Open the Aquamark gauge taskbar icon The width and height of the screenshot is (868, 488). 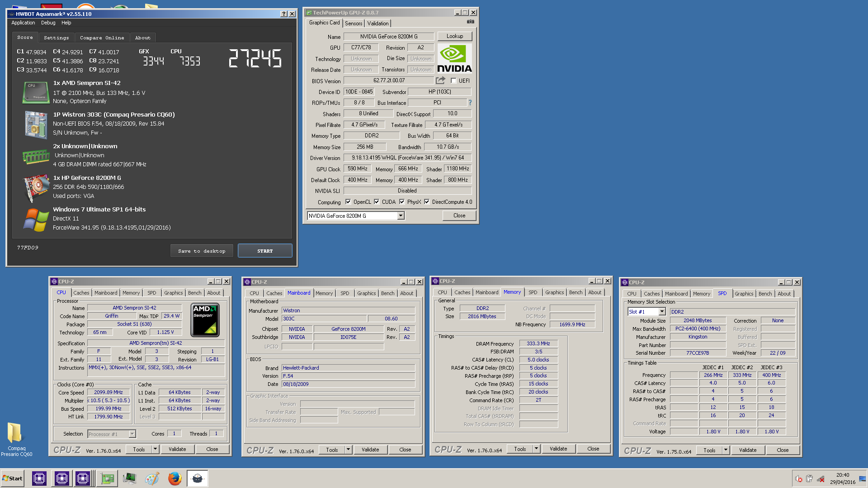pyautogui.click(x=198, y=479)
